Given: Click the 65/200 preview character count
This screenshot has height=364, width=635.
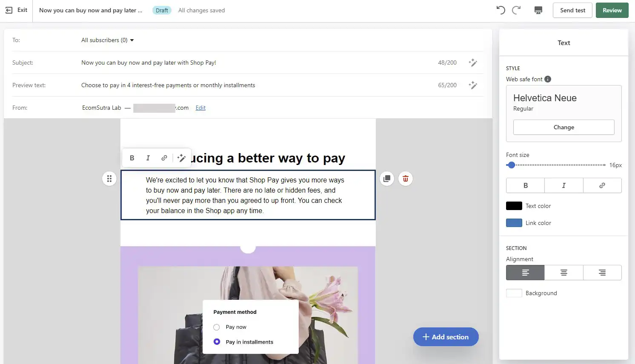Looking at the screenshot, I should pyautogui.click(x=447, y=85).
